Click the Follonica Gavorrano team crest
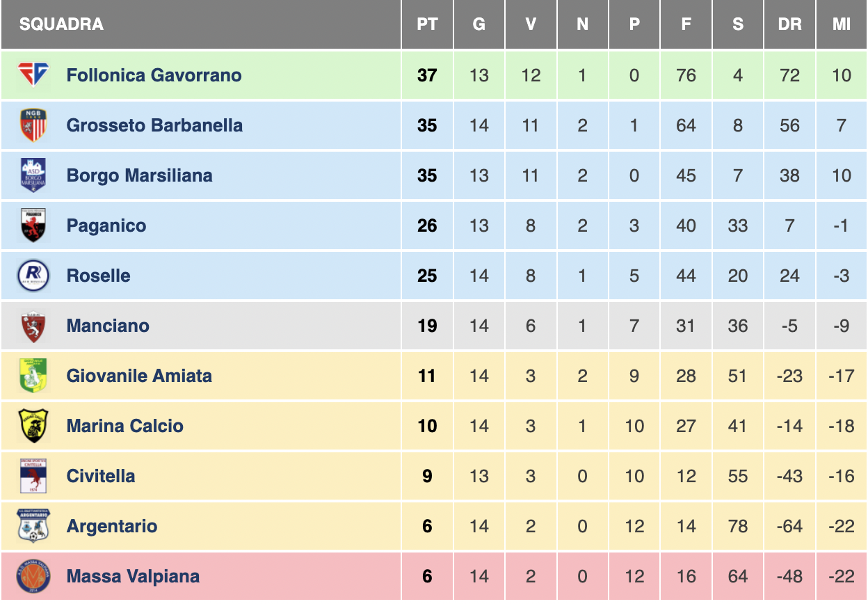 pyautogui.click(x=33, y=74)
